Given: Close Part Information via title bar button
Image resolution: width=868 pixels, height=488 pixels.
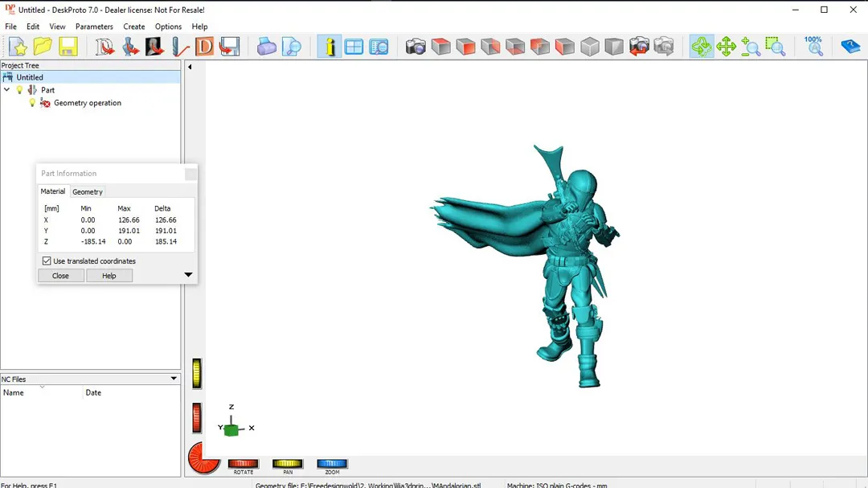Looking at the screenshot, I should point(190,174).
